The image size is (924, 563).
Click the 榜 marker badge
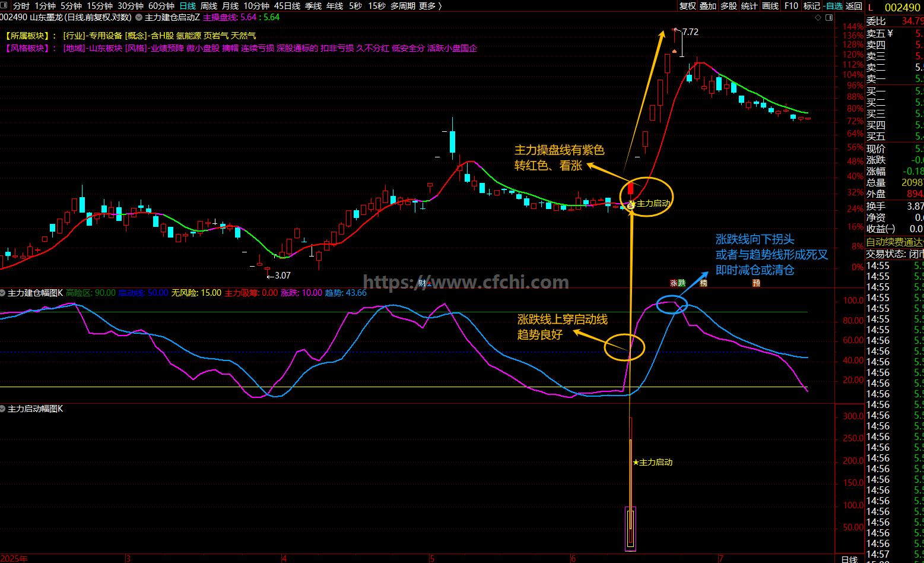coord(704,283)
